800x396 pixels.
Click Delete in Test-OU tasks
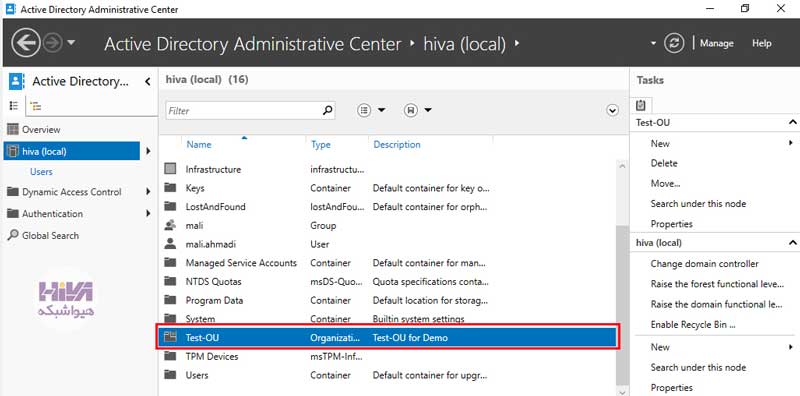[664, 163]
